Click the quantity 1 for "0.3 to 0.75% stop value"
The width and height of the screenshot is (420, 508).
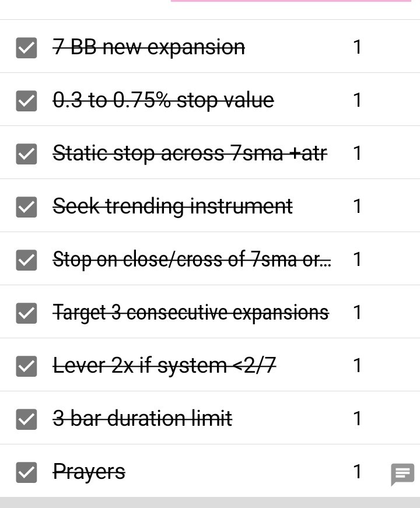[358, 100]
